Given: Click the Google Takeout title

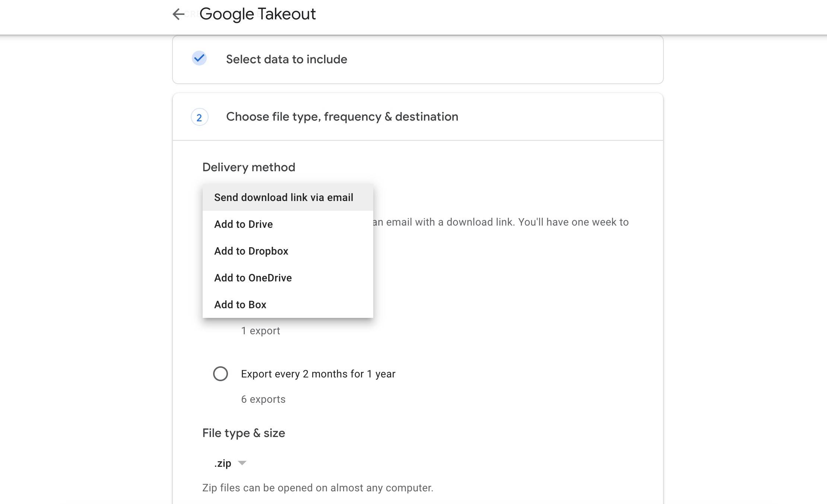Looking at the screenshot, I should pyautogui.click(x=257, y=14).
